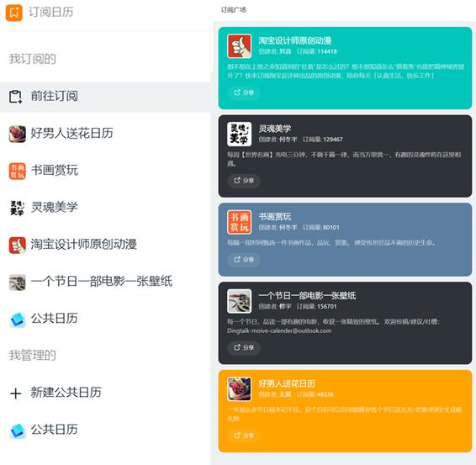
Task: Click the 一个节日一部电影一张壁纸 sidebar icon
Action: tap(18, 282)
